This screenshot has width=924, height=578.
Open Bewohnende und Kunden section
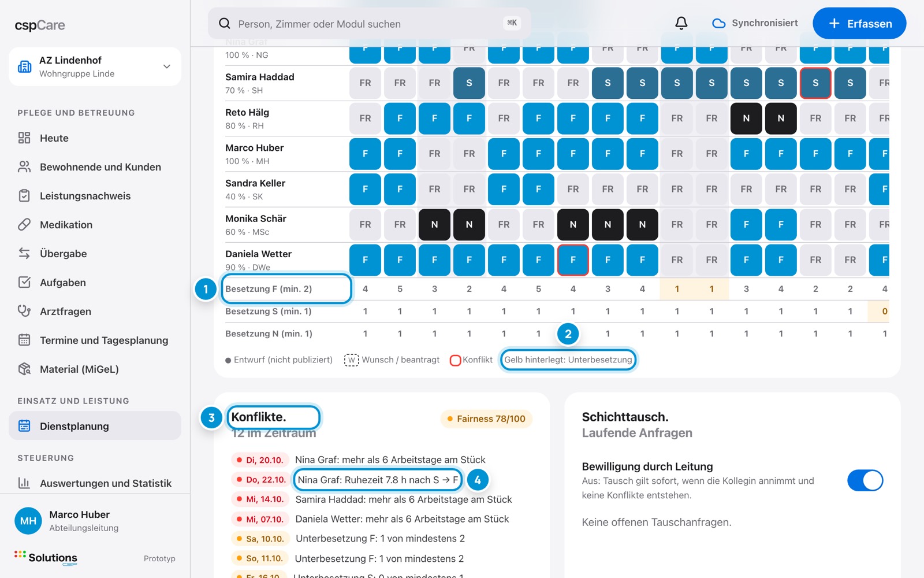pyautogui.click(x=95, y=166)
